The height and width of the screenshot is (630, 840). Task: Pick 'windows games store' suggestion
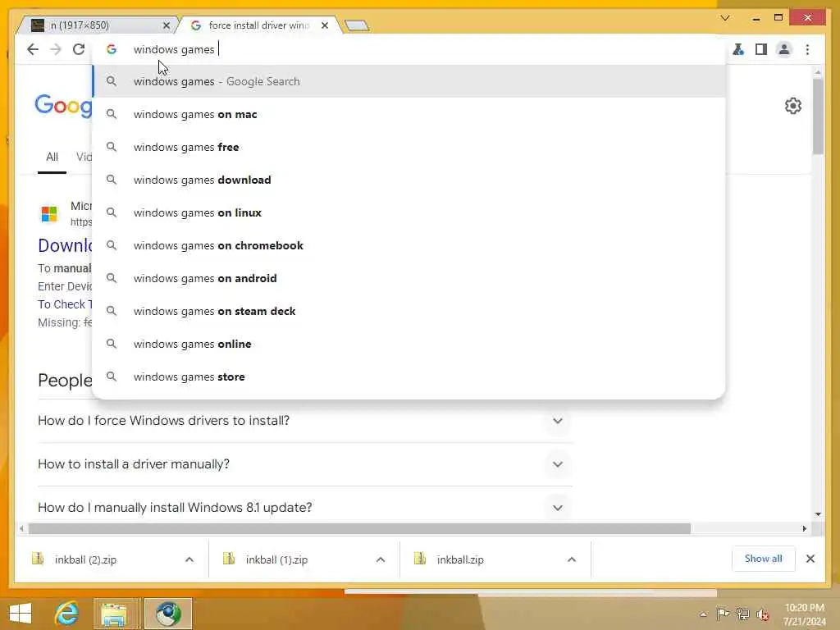click(409, 377)
